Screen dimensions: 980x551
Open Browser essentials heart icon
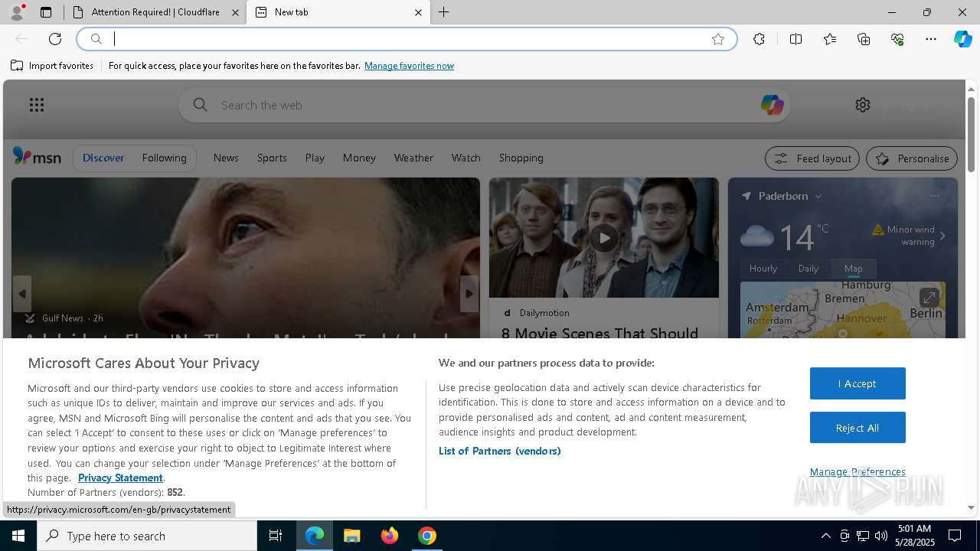pos(897,39)
